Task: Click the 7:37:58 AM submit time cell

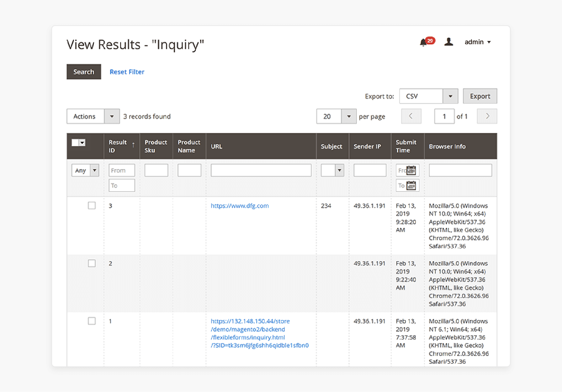Action: (x=406, y=333)
